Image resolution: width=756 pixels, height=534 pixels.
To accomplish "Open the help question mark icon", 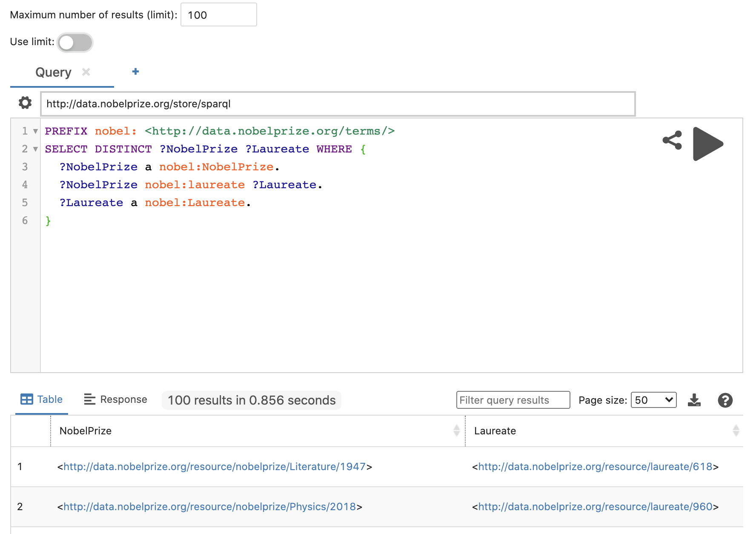I will pyautogui.click(x=725, y=400).
